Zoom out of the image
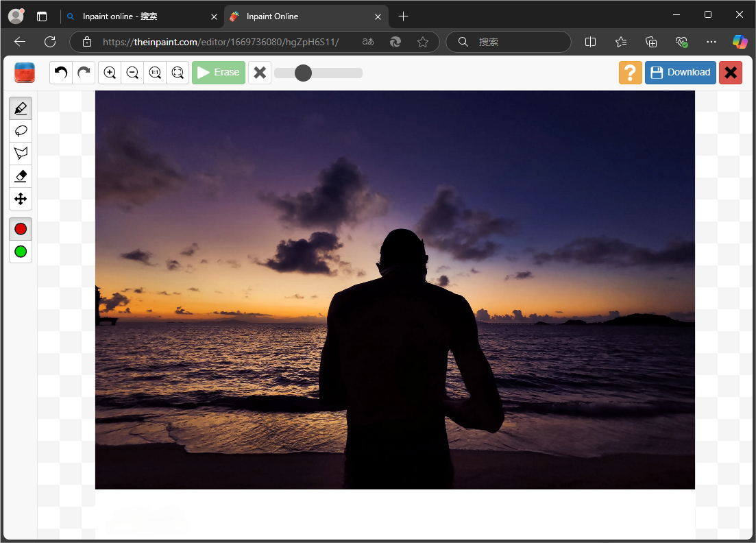756x543 pixels. (132, 73)
